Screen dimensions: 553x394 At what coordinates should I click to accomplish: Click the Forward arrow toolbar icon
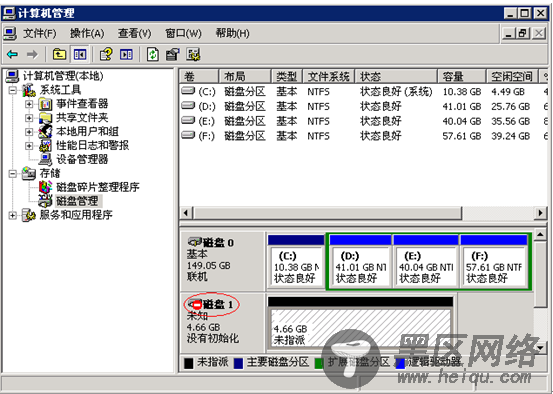click(32, 54)
